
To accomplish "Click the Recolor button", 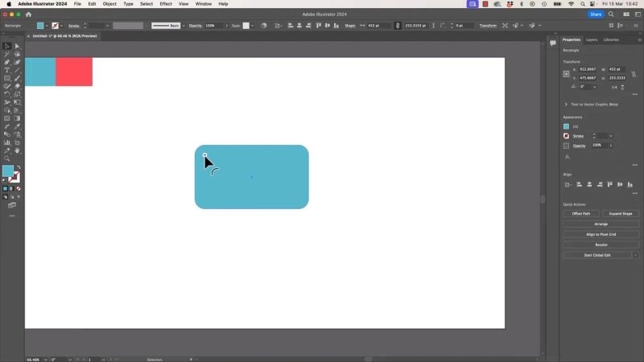I will 601,245.
